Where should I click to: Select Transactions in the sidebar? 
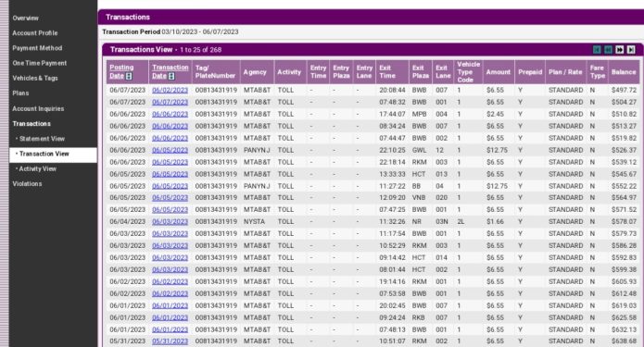[x=32, y=123]
